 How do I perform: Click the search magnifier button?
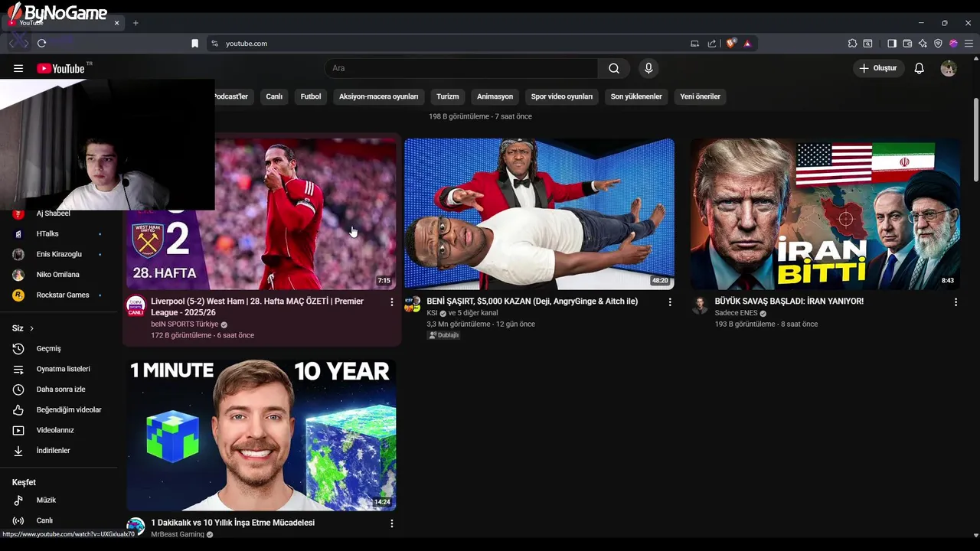click(x=614, y=68)
